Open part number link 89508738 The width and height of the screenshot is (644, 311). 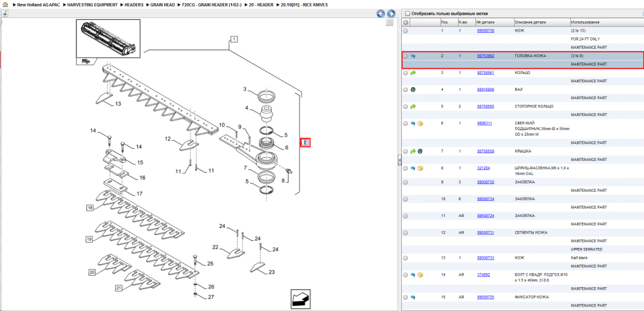486,31
